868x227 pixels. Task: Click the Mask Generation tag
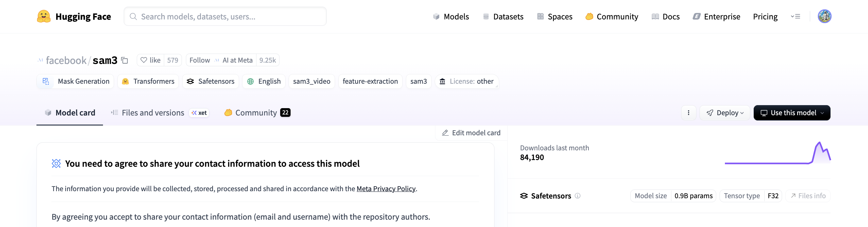75,81
